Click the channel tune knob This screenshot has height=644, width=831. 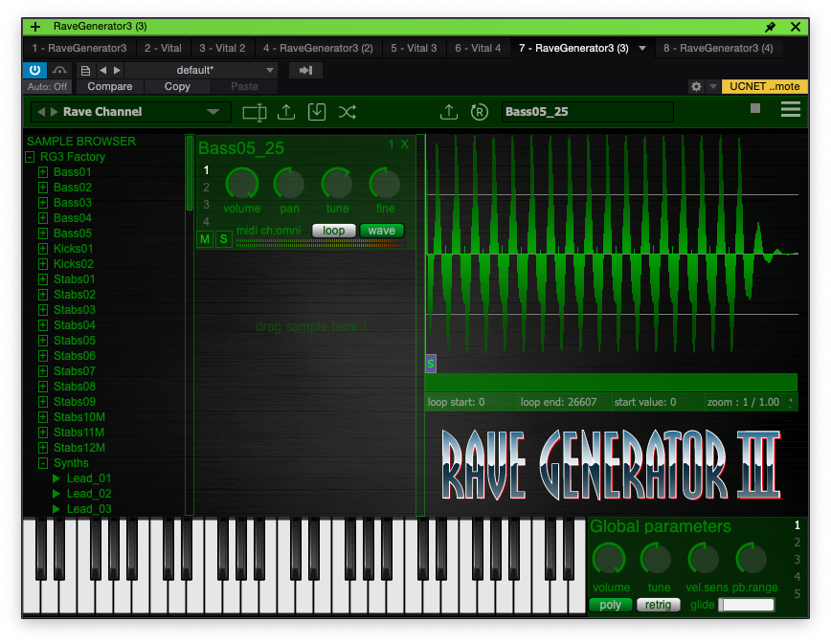tap(337, 184)
